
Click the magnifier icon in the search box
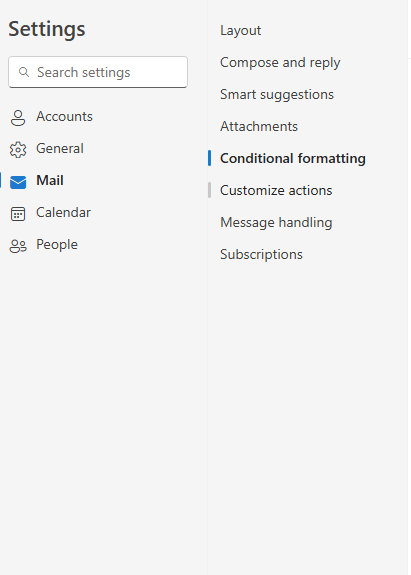coord(24,72)
